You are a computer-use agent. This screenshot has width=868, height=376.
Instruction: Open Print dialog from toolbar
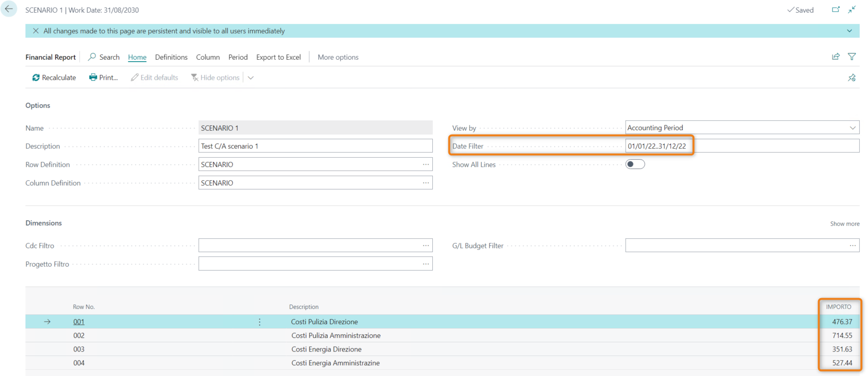coord(103,77)
